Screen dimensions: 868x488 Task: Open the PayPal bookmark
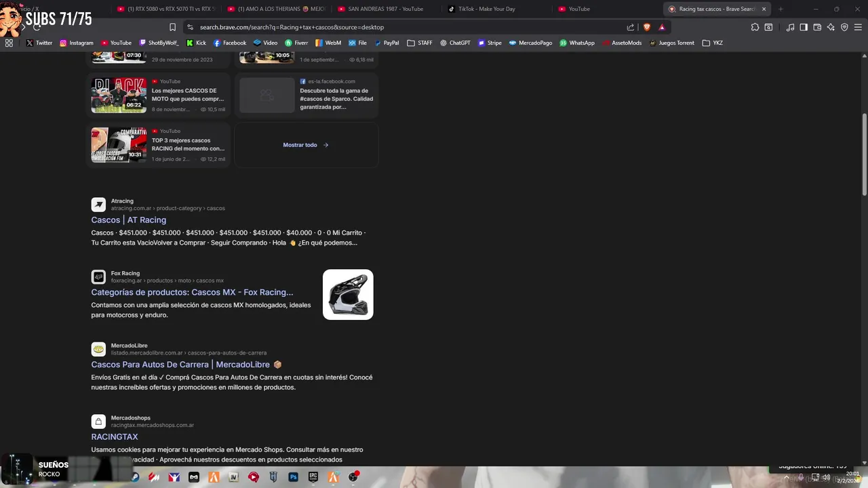point(387,43)
